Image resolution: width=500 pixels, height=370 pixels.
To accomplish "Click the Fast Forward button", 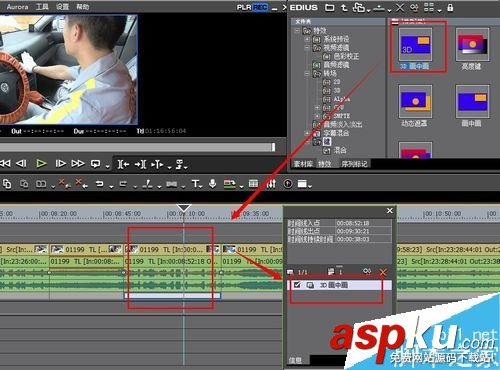I will pos(78,163).
